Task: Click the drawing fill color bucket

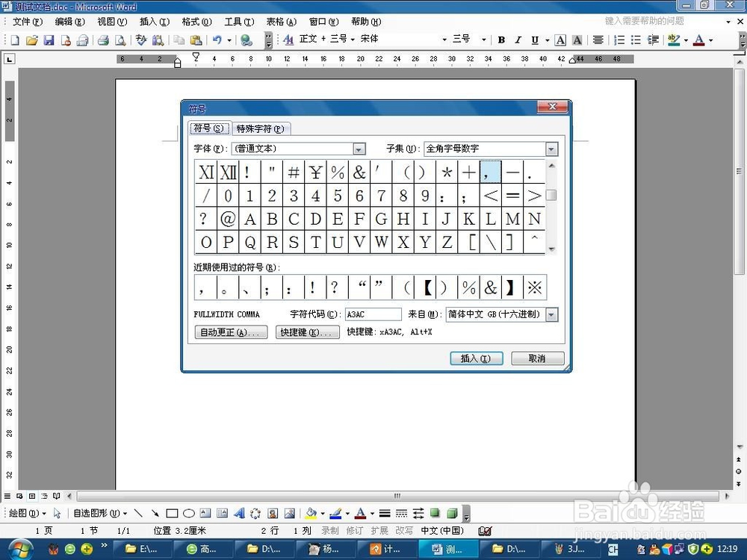Action: pos(311,513)
